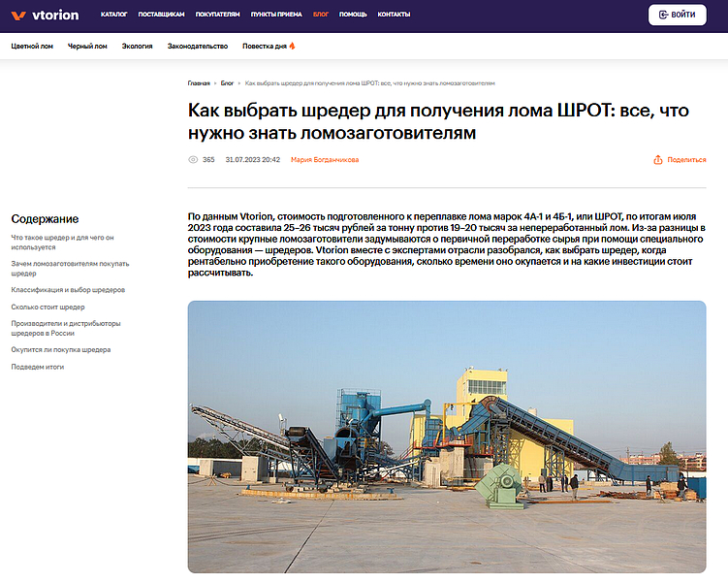Image resolution: width=728 pixels, height=583 pixels.
Task: Select the share icon beside Поделиться
Action: 658,160
